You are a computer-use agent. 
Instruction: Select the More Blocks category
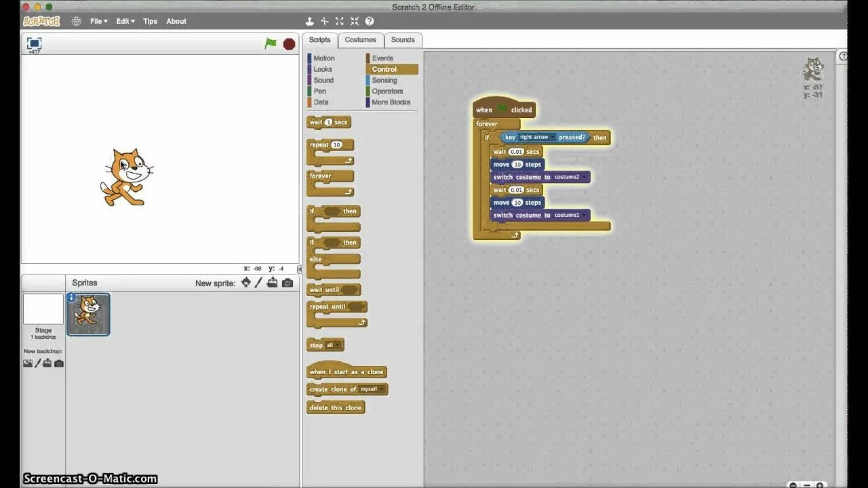pyautogui.click(x=391, y=102)
